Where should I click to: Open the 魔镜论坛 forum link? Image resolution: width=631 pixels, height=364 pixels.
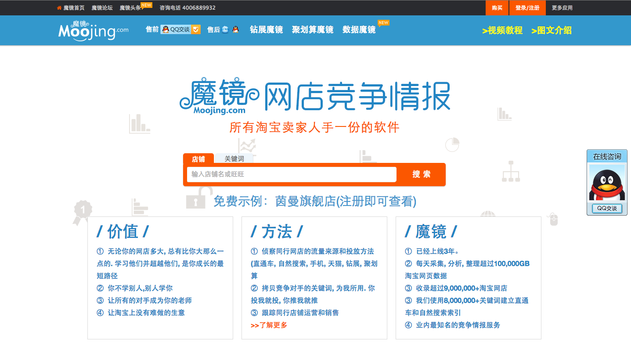point(102,8)
